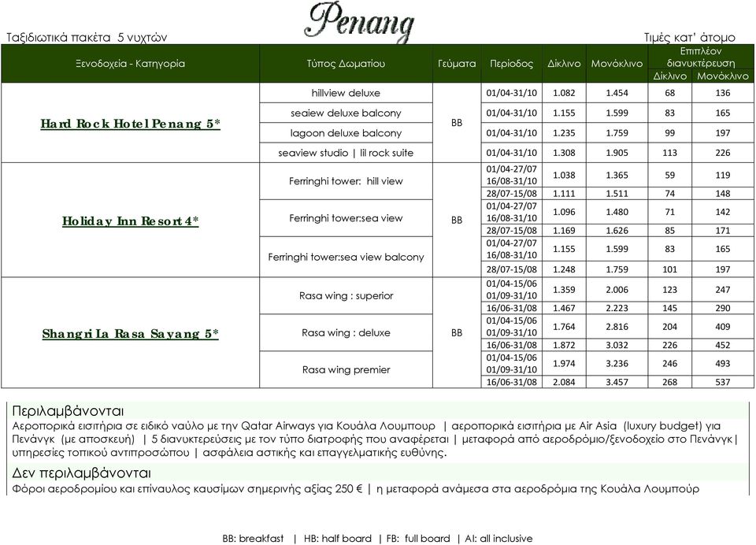Click the 1.082 double price for hillview deluxe
This screenshot has width=756, height=545.
coord(564,93)
